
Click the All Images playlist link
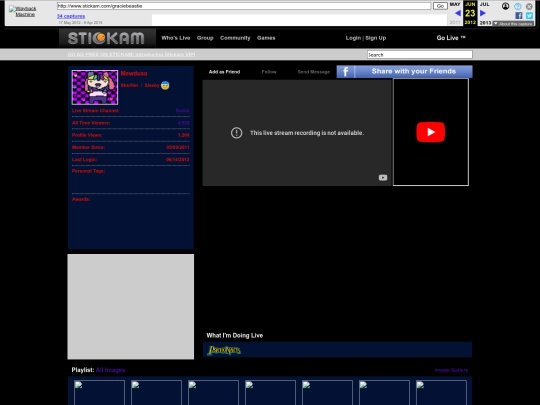(x=110, y=370)
